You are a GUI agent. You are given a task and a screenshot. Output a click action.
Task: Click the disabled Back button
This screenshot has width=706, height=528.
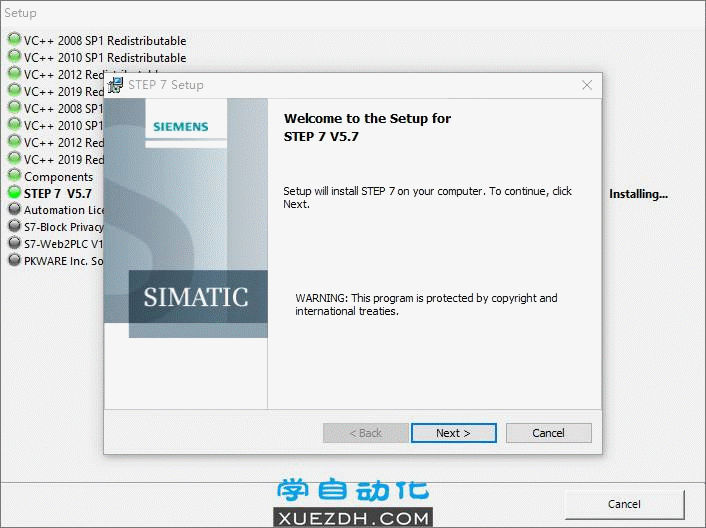pyautogui.click(x=366, y=433)
